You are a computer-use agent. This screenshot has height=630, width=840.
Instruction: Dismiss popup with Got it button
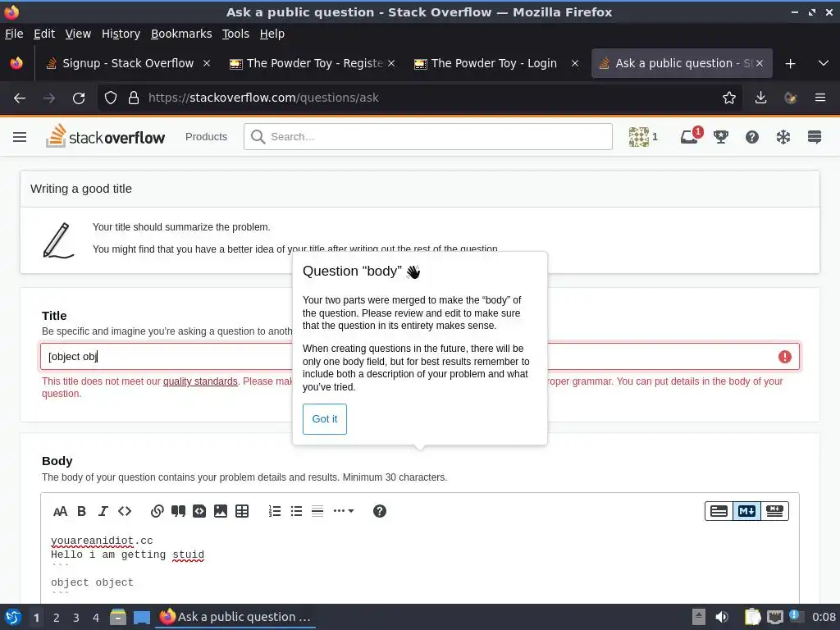[325, 419]
